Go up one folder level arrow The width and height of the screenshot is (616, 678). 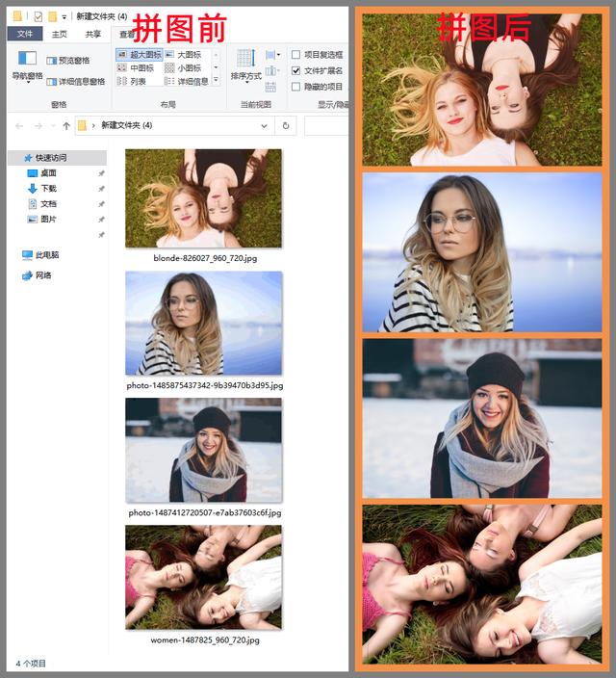click(x=66, y=125)
